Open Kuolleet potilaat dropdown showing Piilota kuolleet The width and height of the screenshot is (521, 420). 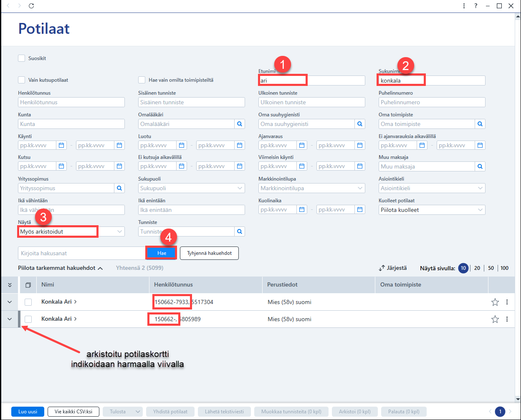pos(432,210)
